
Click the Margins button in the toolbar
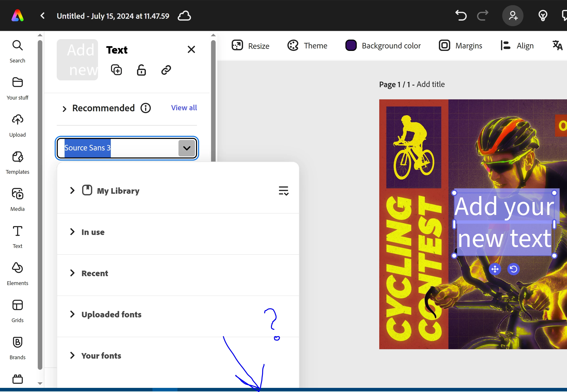pyautogui.click(x=460, y=46)
